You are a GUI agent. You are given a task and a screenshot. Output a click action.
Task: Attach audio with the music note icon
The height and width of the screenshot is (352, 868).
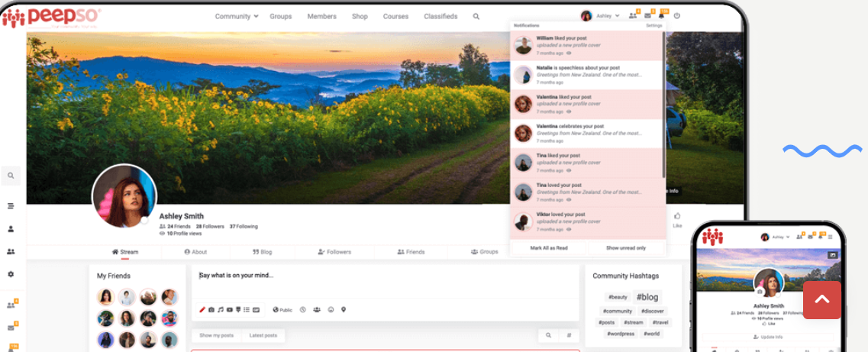(x=221, y=310)
